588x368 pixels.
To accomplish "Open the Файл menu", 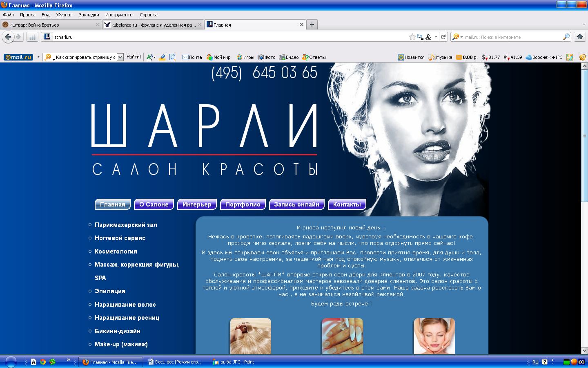I will (8, 15).
